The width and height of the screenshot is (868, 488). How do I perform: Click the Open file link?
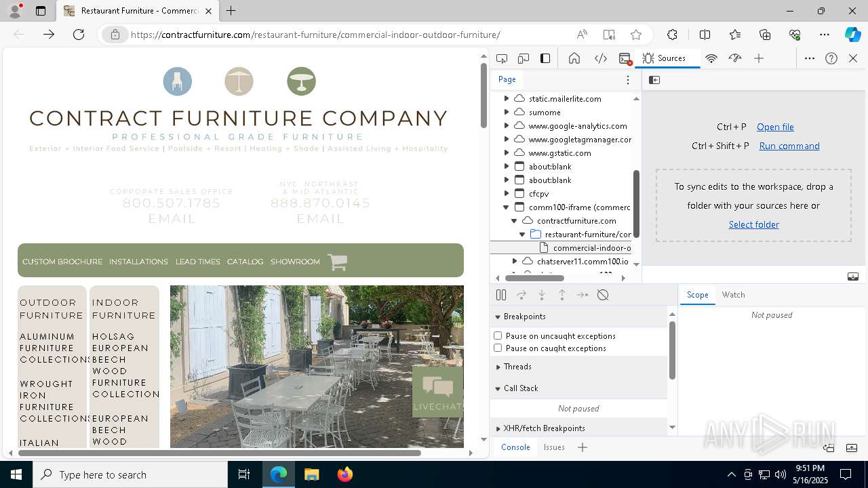tap(775, 127)
